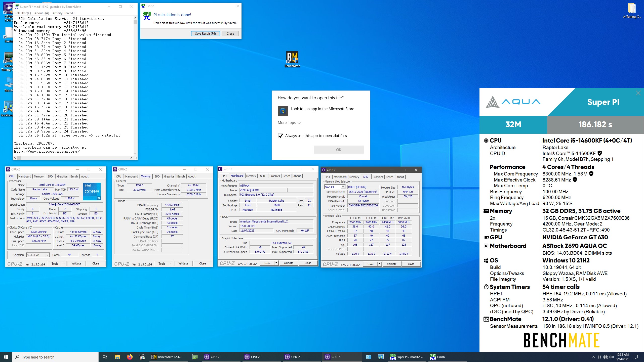Select Mainboard tab in CPU-Z CPU window
The width and height of the screenshot is (644, 362).
[x=25, y=176]
